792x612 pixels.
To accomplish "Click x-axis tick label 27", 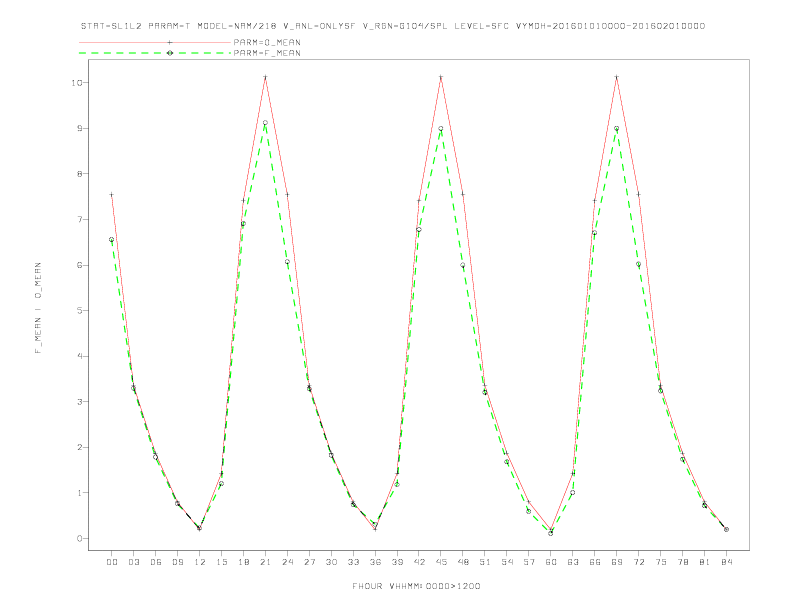I will pos(309,562).
